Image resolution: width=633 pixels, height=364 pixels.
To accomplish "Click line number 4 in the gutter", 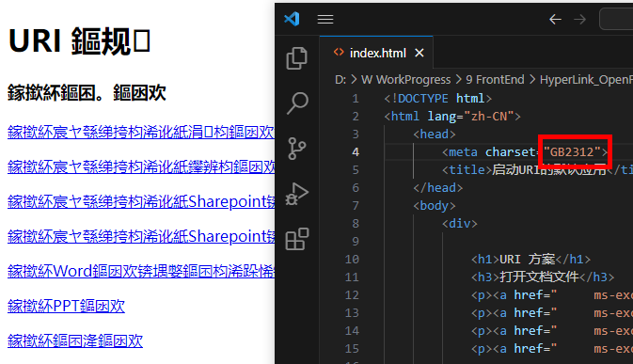I will (x=356, y=152).
